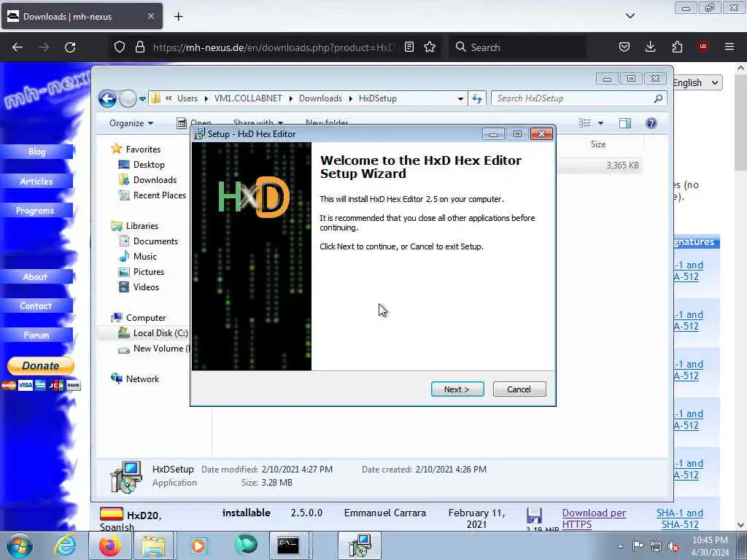747x560 pixels.
Task: Open Forum on mh-nexus sidebar
Action: 36,335
